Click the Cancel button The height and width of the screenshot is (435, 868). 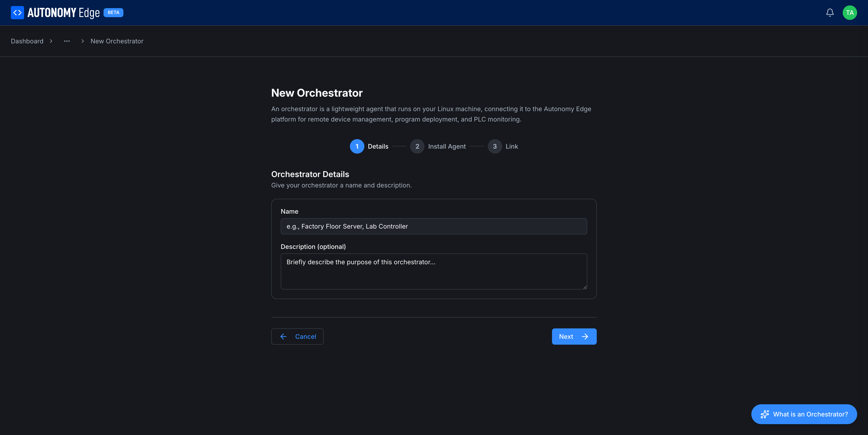(x=297, y=336)
